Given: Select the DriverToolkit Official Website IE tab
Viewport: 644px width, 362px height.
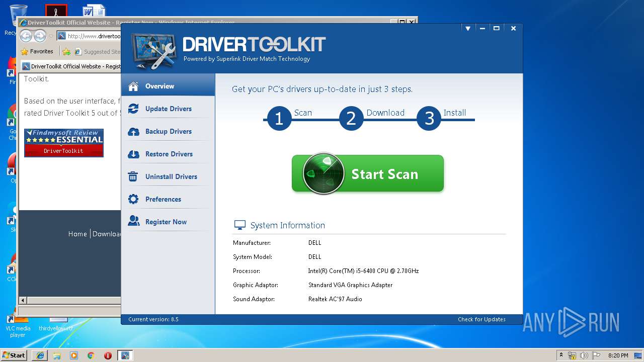Looking at the screenshot, I should [x=71, y=66].
